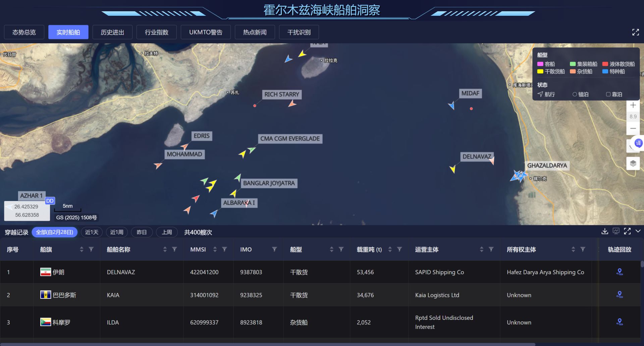Enable the 靠泊 status checkbox in the legend
Screen dimensions: 644x346
[x=608, y=94]
